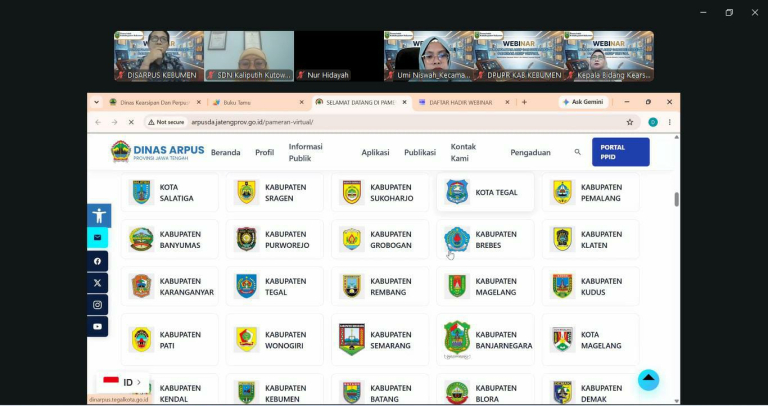Open the Chrome three-dot menu

tap(669, 122)
